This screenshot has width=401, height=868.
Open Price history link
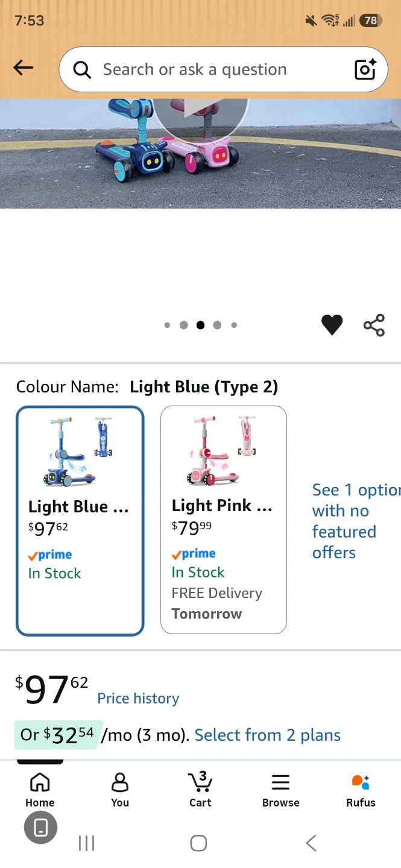138,698
